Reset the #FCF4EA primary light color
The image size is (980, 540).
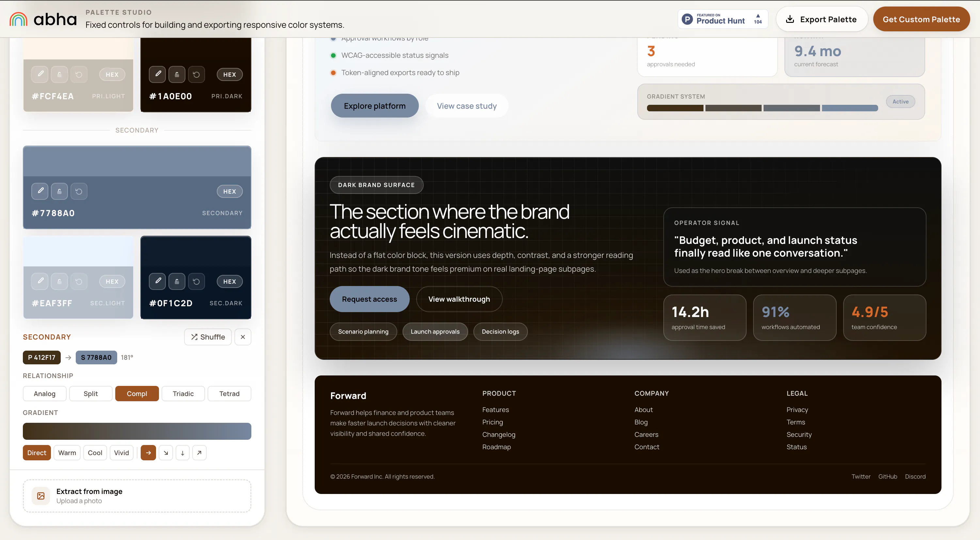(79, 74)
